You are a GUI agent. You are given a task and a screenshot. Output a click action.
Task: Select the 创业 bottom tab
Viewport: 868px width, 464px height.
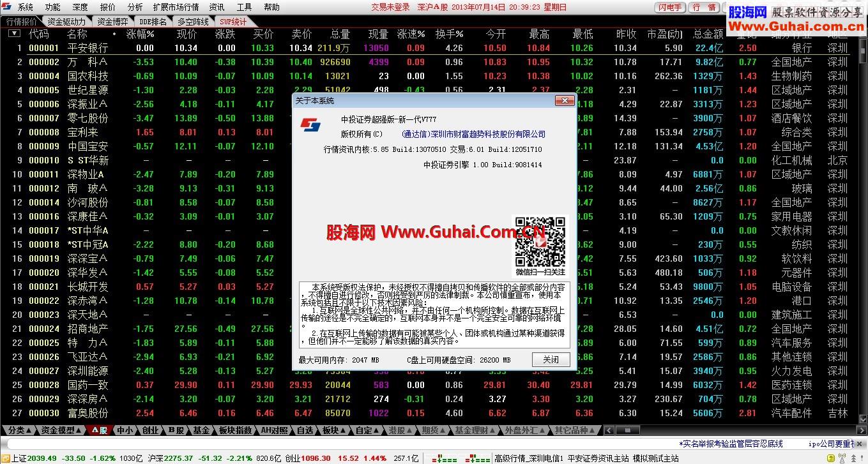150,431
